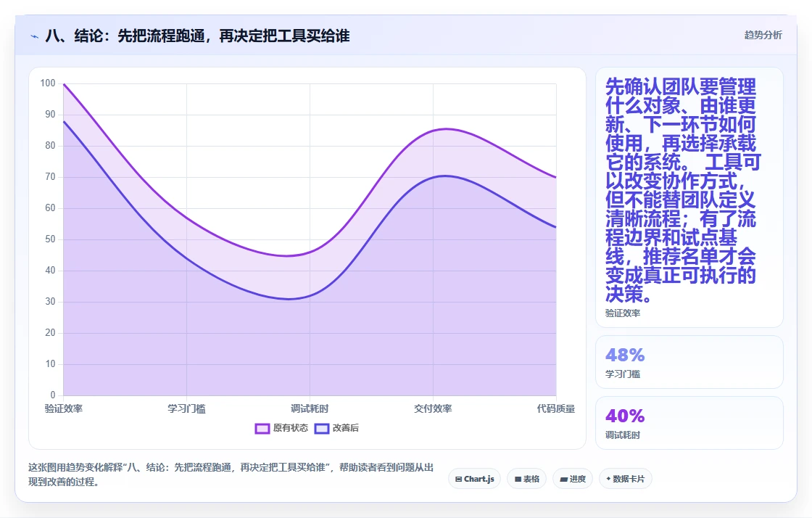This screenshot has height=518, width=812.
Task: Click the section title 八、结论
Action: 197,36
